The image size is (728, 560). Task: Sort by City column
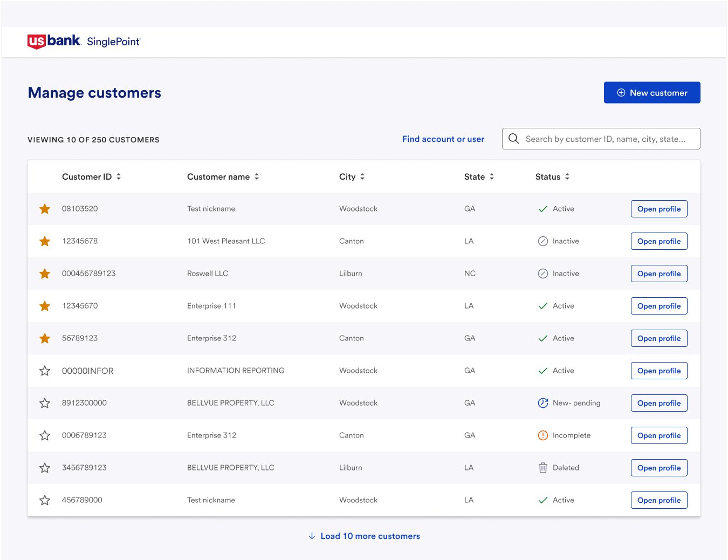point(352,177)
